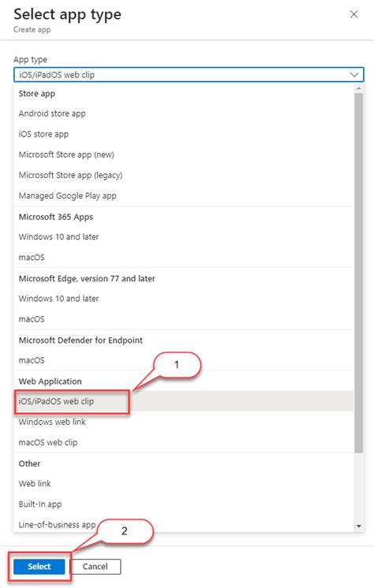Click the list scrollbar down arrow

(x=358, y=527)
